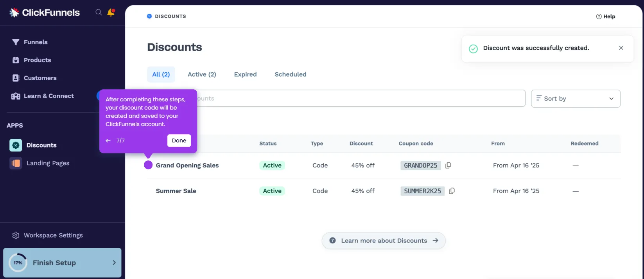Image resolution: width=644 pixels, height=279 pixels.
Task: Switch to the All (2) tab
Action: (161, 74)
